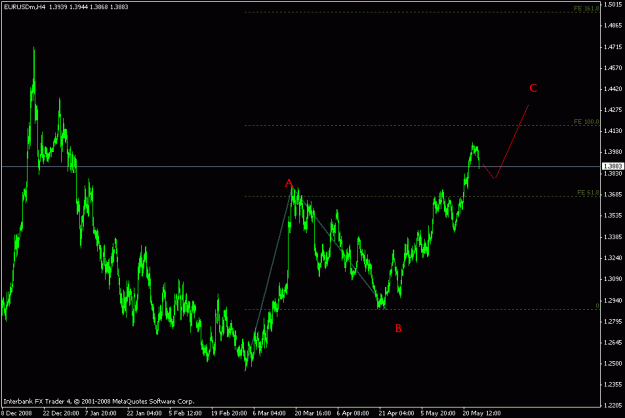Image resolution: width=625 pixels, height=418 pixels.
Task: Click the 1.4570 price axis value
Action: [613, 68]
